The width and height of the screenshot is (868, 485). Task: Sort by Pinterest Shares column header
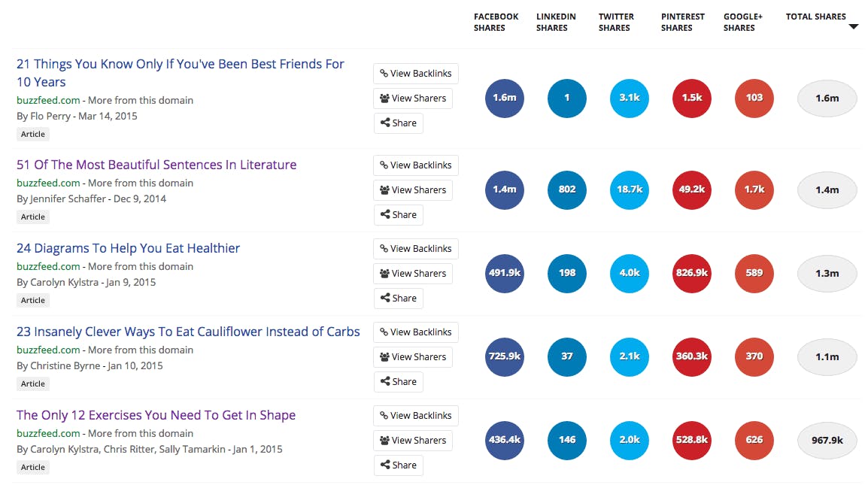[682, 22]
